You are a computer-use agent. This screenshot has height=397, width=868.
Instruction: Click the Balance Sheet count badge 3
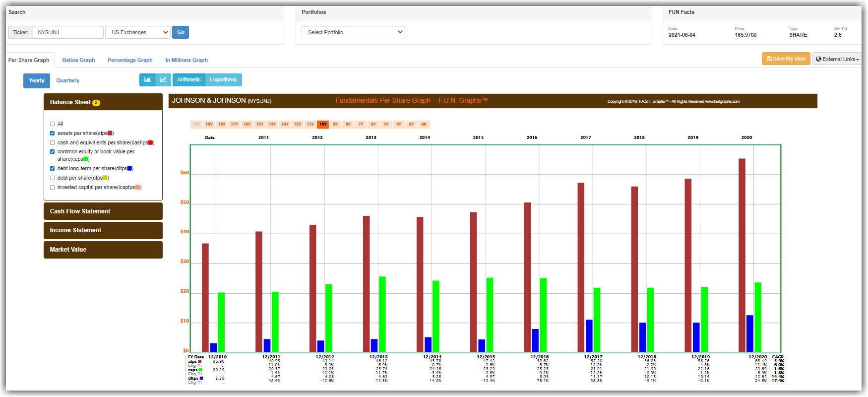click(x=96, y=103)
